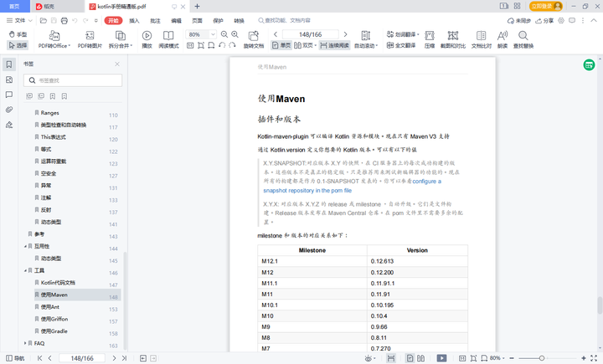Rotate page counterclockwise
Viewport: 603px width, 364px height.
coord(222,45)
